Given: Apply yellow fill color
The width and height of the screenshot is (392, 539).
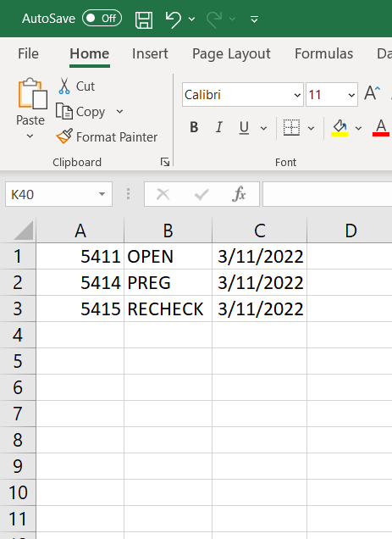Looking at the screenshot, I should 340,128.
